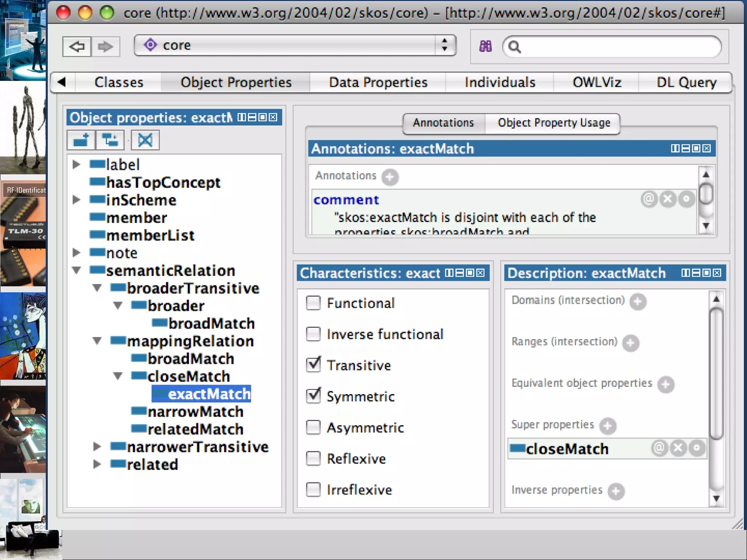Remove closeMatch super property with X icon
The image size is (747, 560).
[x=678, y=448]
